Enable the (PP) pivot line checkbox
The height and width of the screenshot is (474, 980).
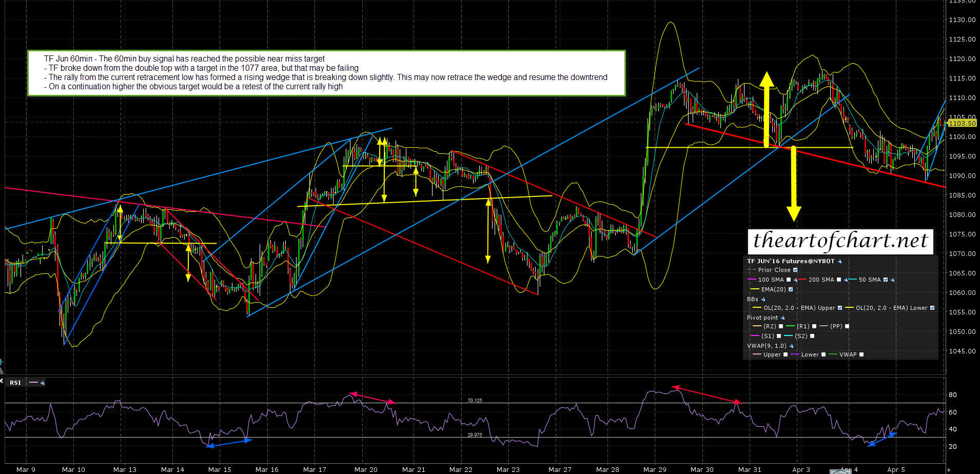click(x=847, y=326)
